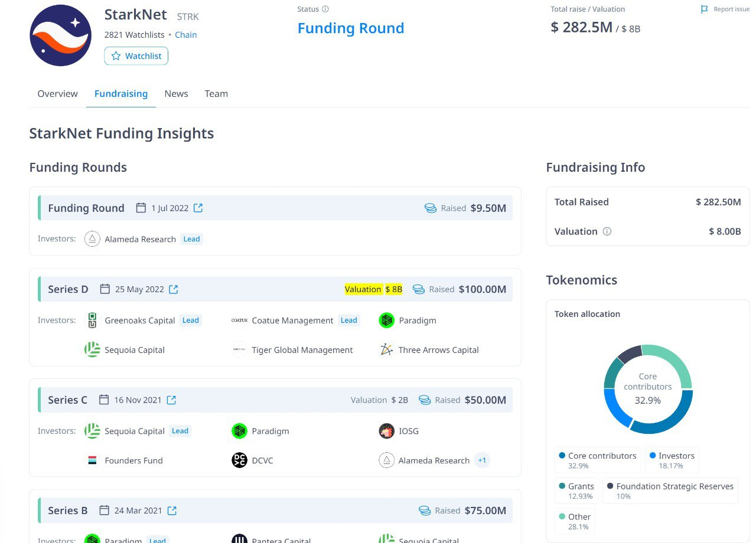
Task: Click the Paradigm logo in Series C
Action: [x=239, y=431]
